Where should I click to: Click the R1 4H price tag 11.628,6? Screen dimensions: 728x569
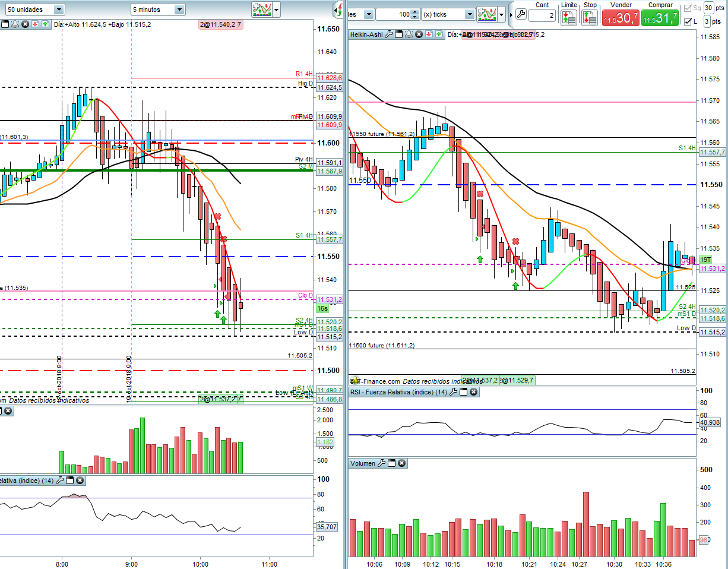point(329,78)
